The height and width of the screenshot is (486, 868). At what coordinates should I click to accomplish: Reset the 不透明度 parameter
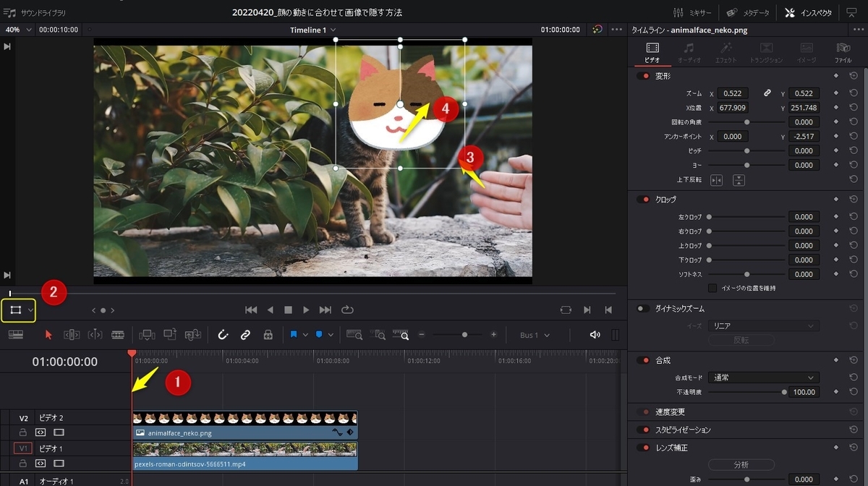click(854, 392)
